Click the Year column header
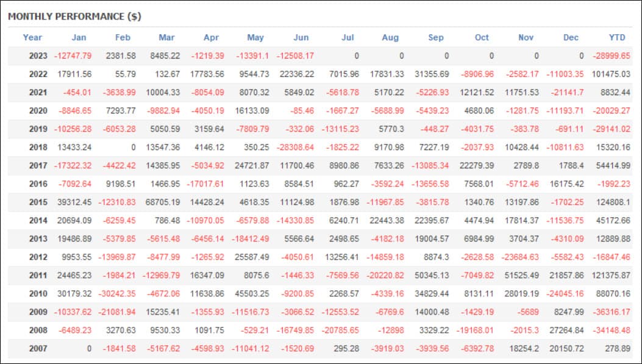Screen dimensions: 642x364 coord(32,37)
